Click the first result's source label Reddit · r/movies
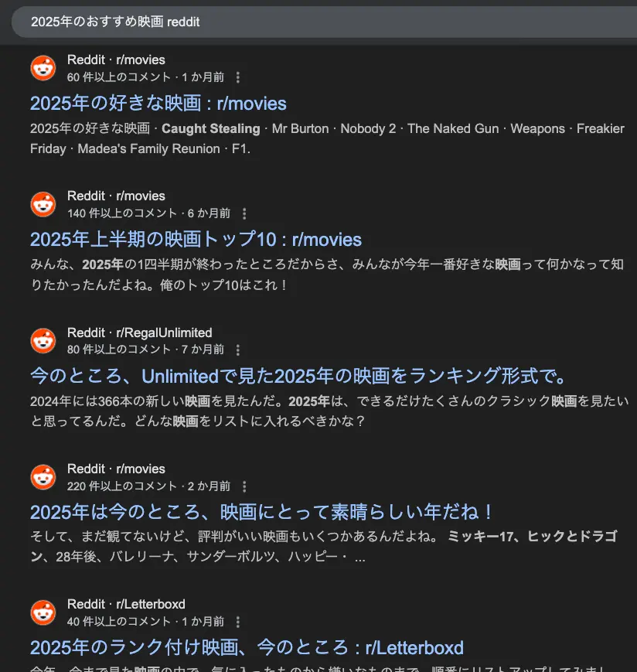This screenshot has height=672, width=637. (x=116, y=60)
